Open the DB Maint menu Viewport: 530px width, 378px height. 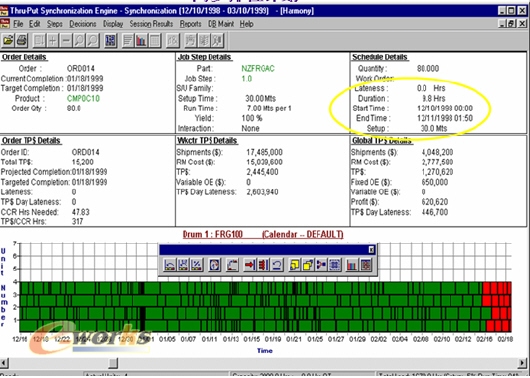coord(221,24)
